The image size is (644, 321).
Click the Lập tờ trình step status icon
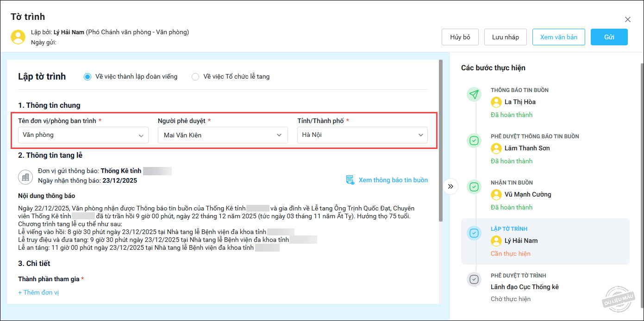point(474,233)
